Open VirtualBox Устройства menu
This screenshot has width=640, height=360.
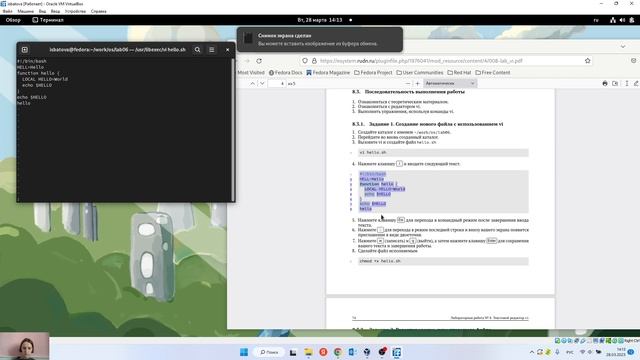[76, 11]
